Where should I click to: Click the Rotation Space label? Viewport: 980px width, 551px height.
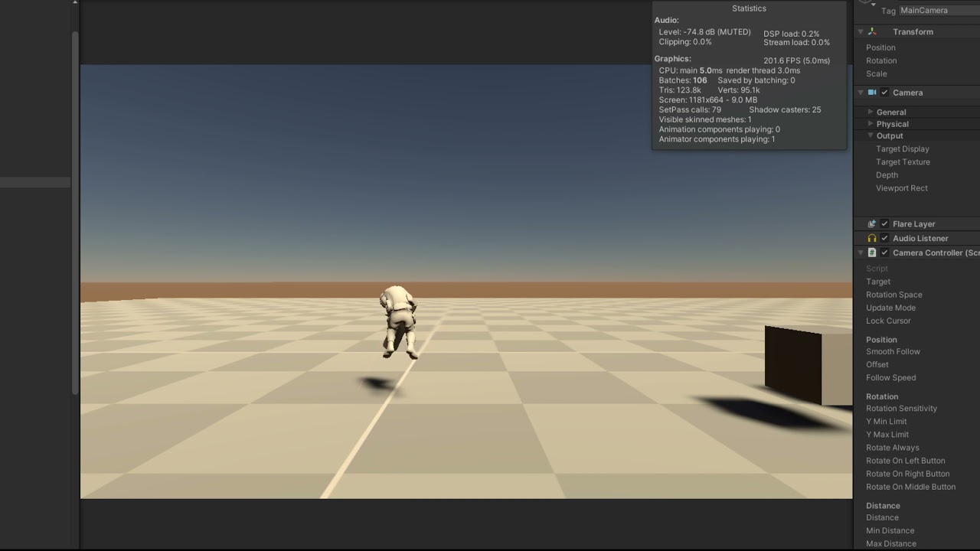(x=894, y=295)
